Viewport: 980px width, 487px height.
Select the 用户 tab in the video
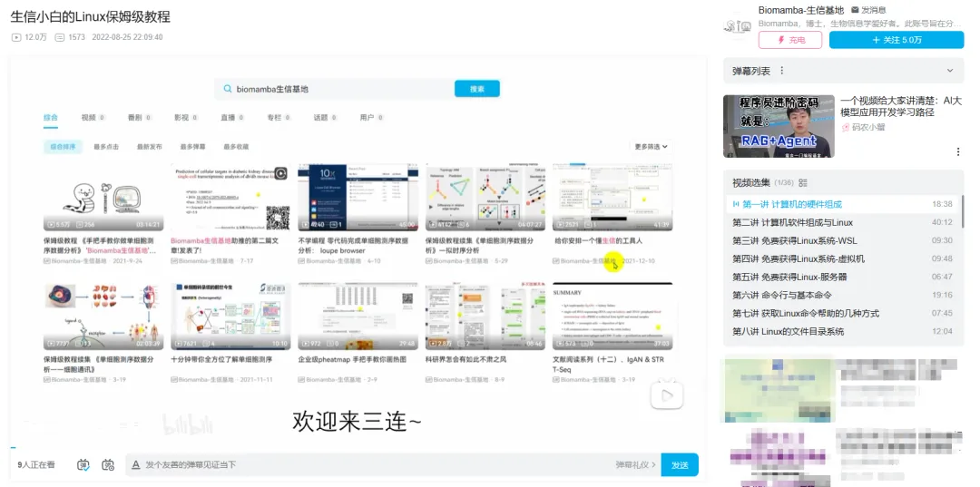click(371, 117)
